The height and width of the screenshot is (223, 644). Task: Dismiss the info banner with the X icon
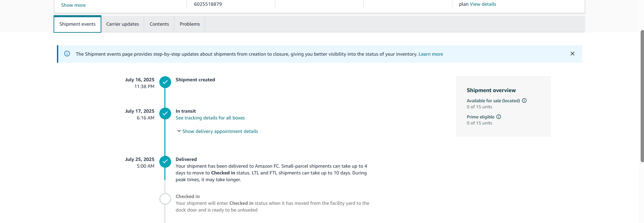[x=572, y=54]
